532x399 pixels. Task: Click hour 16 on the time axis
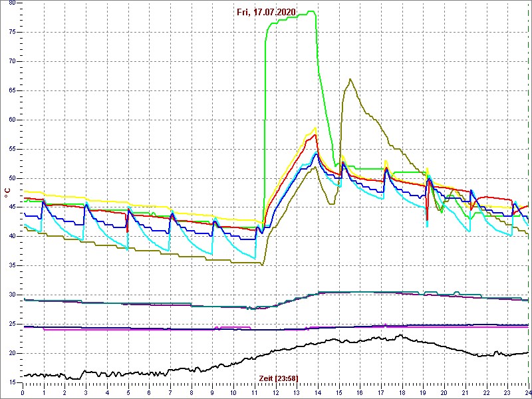[360, 393]
